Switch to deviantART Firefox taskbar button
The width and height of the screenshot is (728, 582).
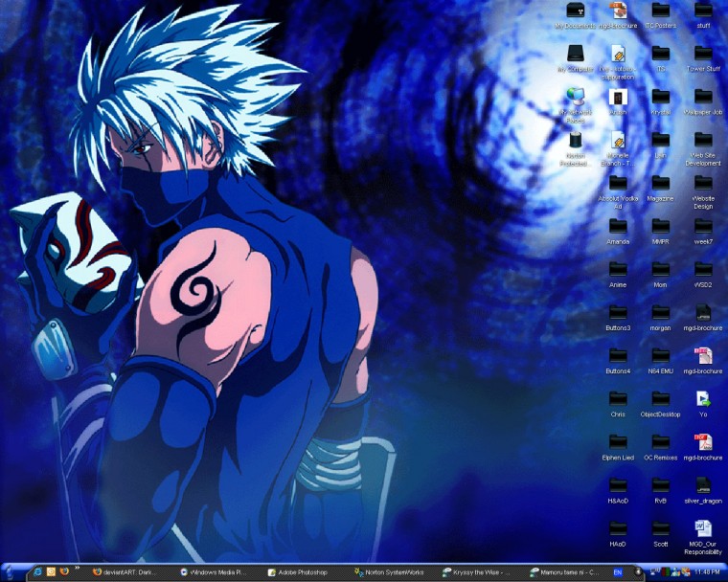click(x=125, y=572)
